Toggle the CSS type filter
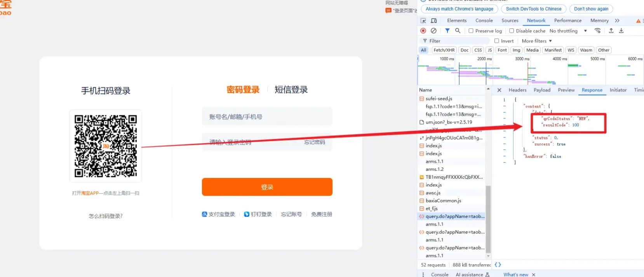This screenshot has height=277, width=644. [x=478, y=50]
